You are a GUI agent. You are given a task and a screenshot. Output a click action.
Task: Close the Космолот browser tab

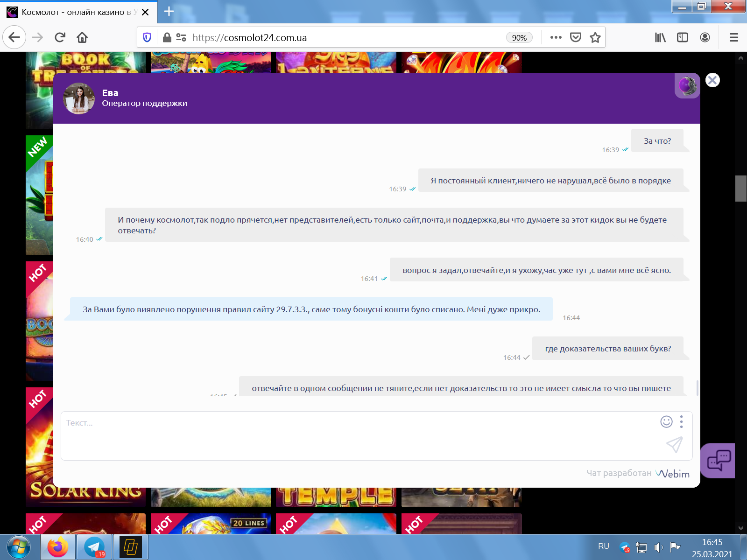145,12
